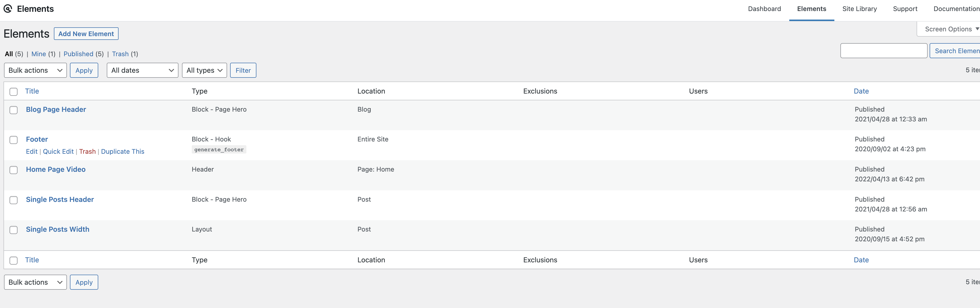Go to the Dashboard tab
980x308 pixels.
point(764,9)
